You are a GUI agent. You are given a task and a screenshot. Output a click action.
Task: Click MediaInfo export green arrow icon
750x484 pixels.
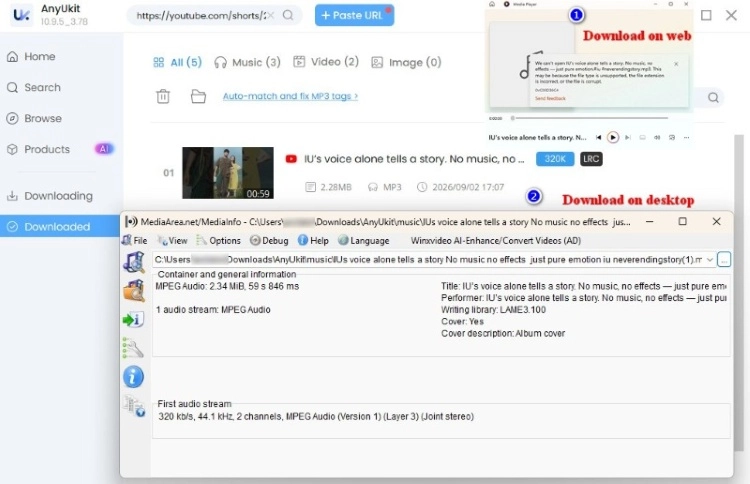click(x=133, y=319)
